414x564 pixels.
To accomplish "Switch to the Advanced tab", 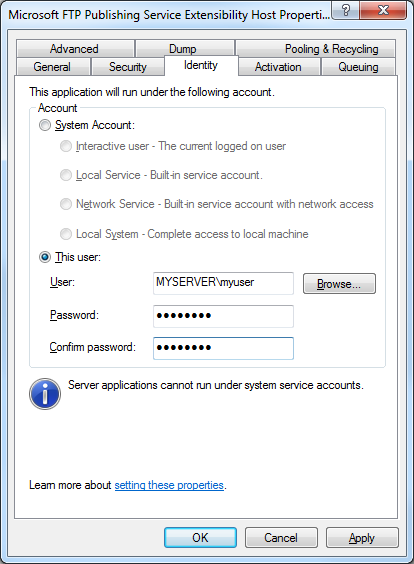I will pos(75,49).
